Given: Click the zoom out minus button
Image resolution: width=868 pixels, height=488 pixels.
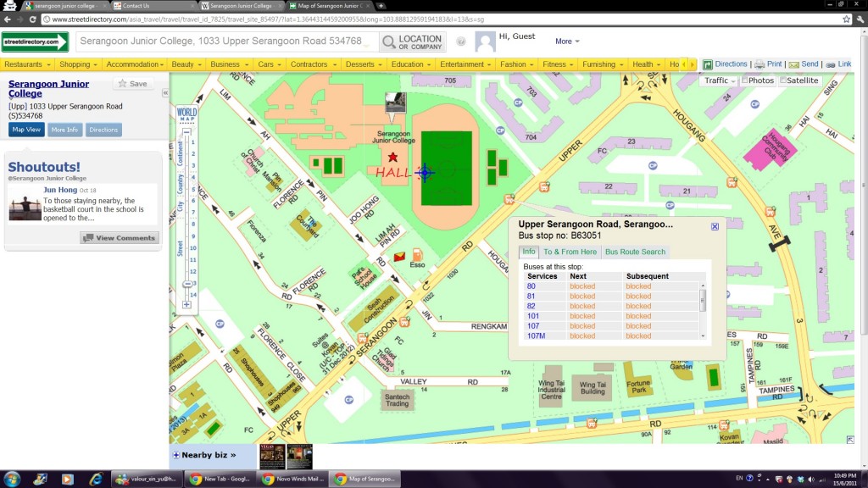Looking at the screenshot, I should (186, 131).
